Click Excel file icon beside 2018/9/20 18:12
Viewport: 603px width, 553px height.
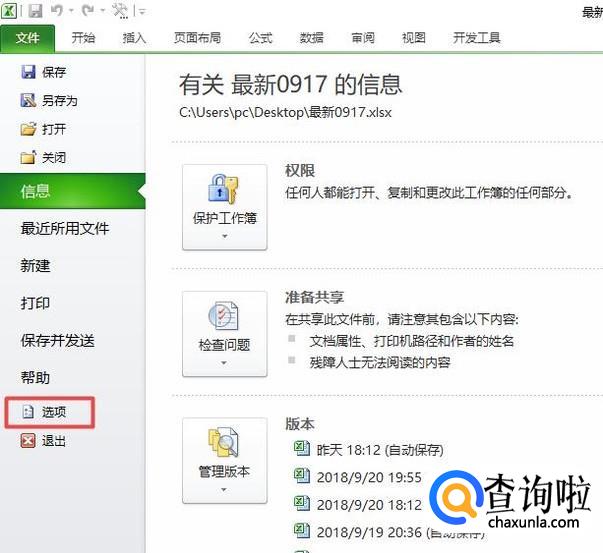302,503
